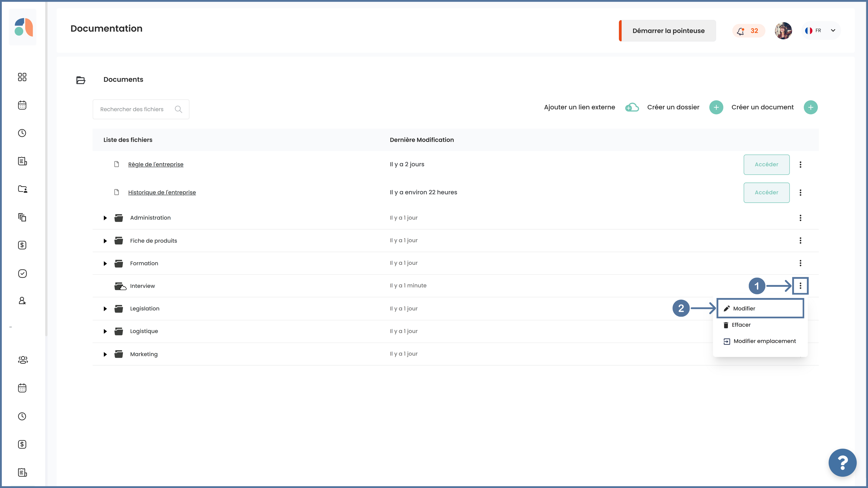Open the bottom report sheet icon in sidebar

point(22,473)
